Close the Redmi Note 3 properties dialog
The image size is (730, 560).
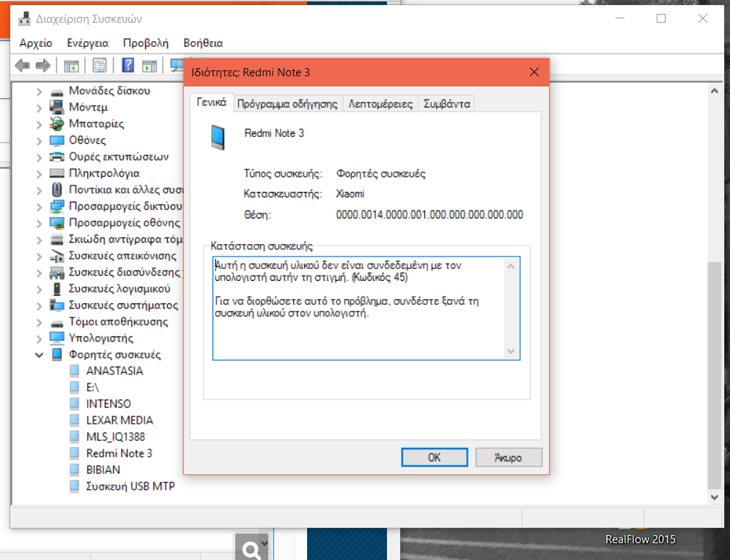click(x=534, y=72)
